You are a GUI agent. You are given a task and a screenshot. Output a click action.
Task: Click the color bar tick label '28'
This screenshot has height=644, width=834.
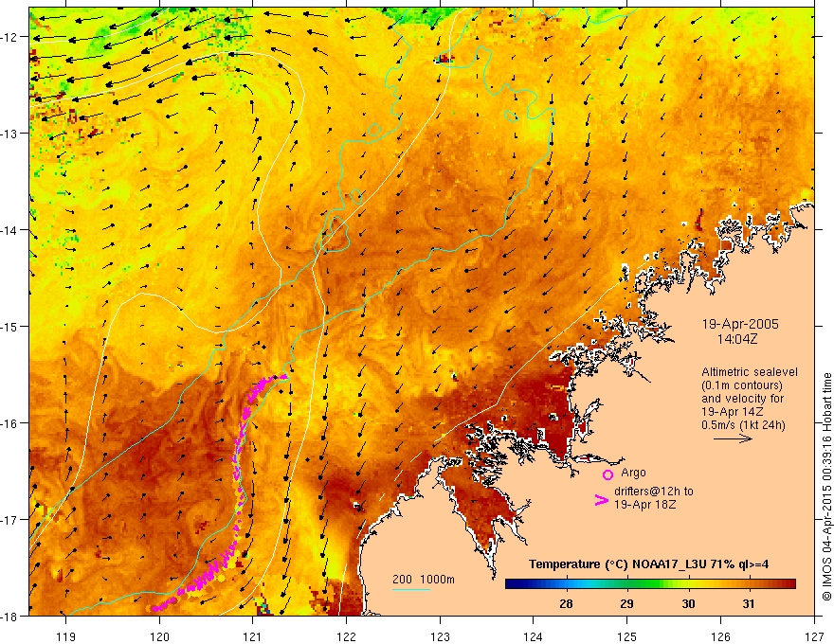coord(566,603)
